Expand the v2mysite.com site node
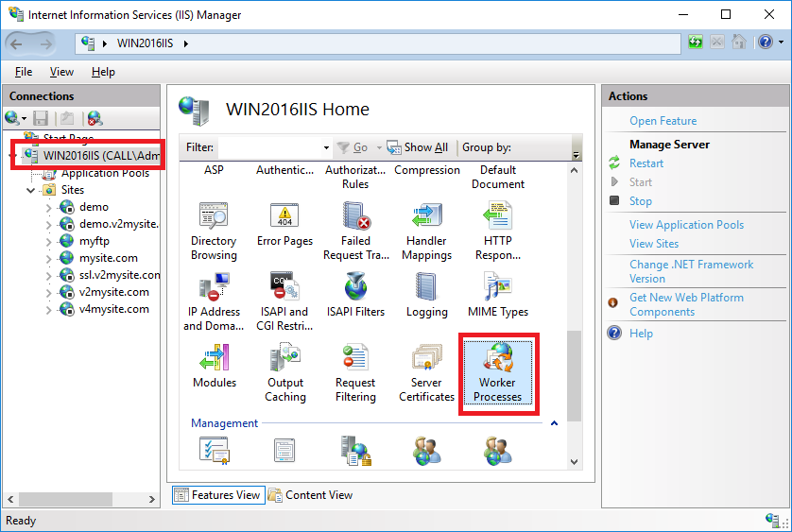Screen dimensions: 792x532 click(x=49, y=293)
